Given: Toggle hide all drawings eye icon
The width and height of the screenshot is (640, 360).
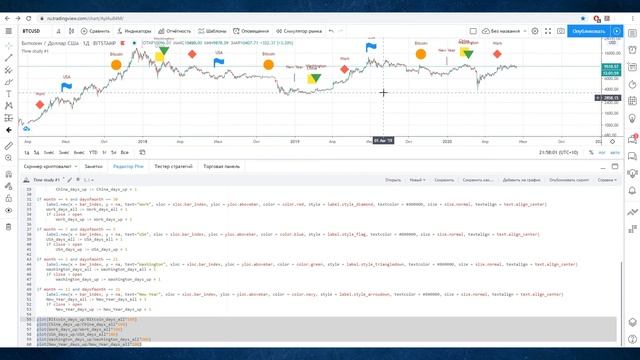Looking at the screenshot, I should (9, 211).
